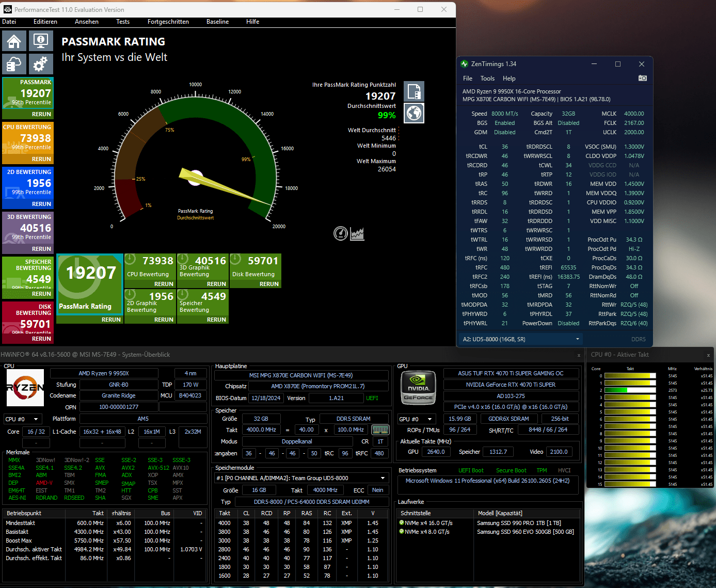
Task: Open the ZenTimings File menu
Action: [x=468, y=78]
